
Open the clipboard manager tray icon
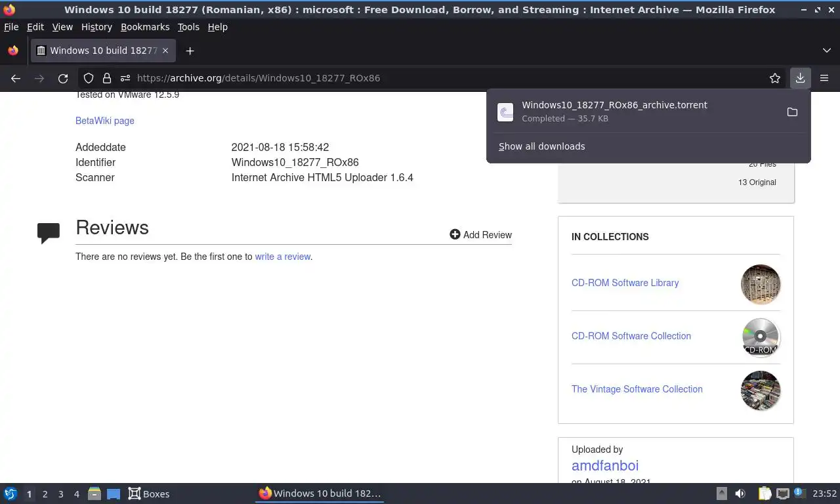765,493
